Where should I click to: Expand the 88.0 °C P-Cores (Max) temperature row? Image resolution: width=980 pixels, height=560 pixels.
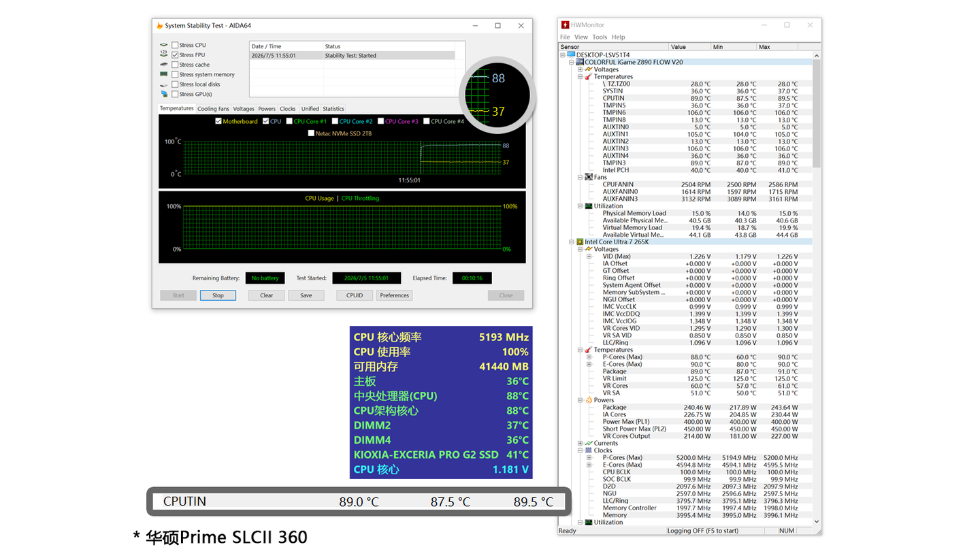point(589,357)
